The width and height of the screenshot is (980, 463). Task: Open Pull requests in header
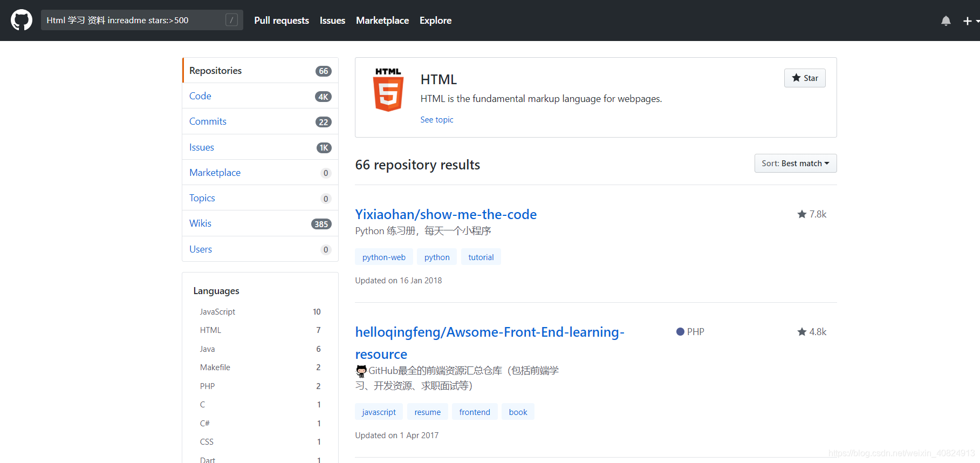coord(282,21)
